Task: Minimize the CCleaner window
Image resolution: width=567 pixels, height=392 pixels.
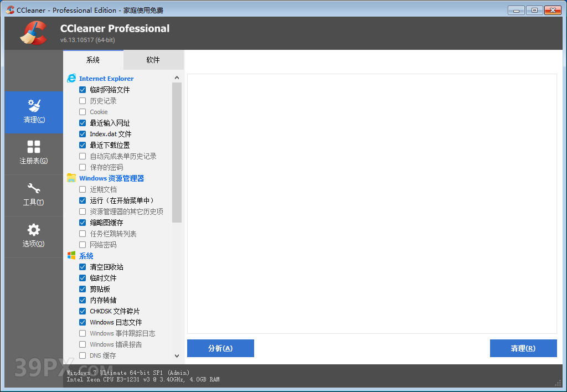Action: tap(517, 10)
